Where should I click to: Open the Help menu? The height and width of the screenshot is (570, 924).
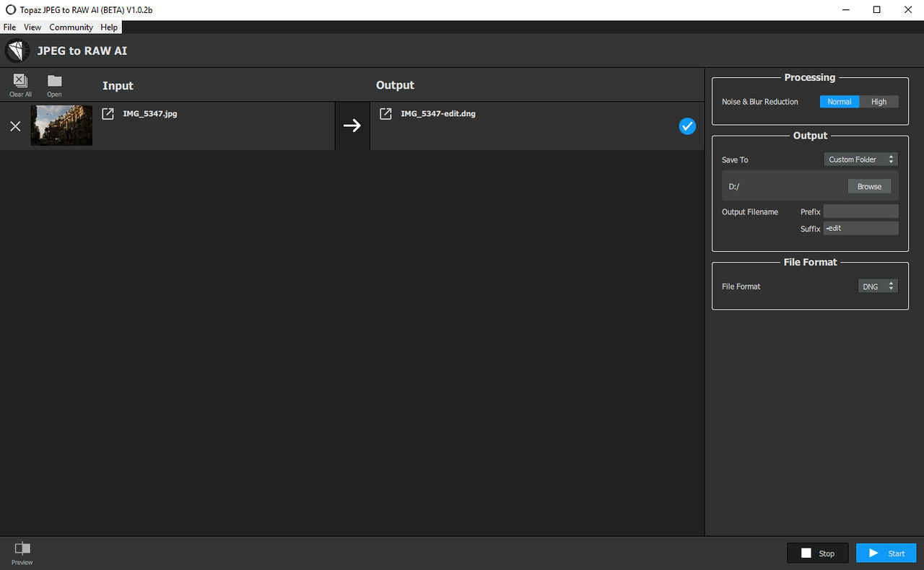pos(109,27)
